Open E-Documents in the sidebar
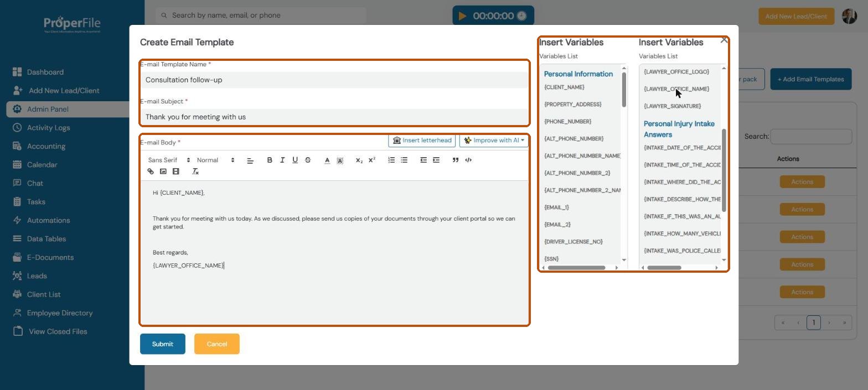The width and height of the screenshot is (868, 390). [50, 257]
